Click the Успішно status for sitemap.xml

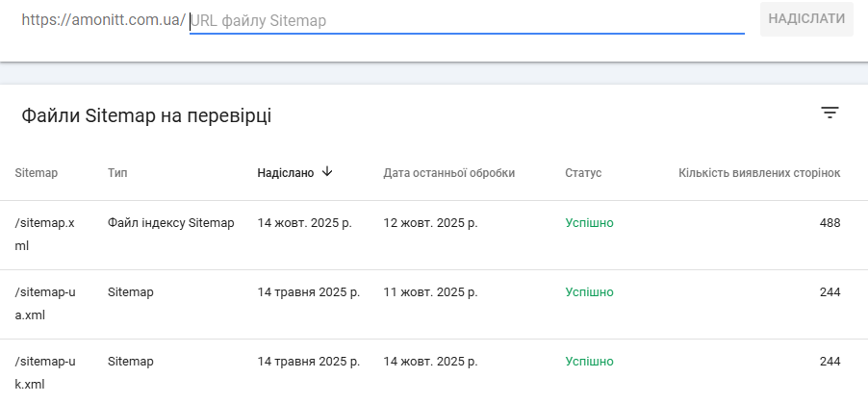(589, 223)
